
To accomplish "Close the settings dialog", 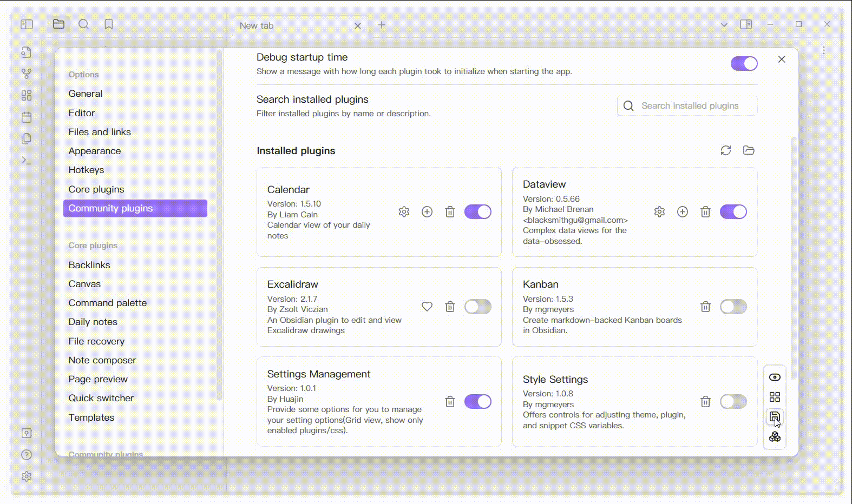I will 782,59.
